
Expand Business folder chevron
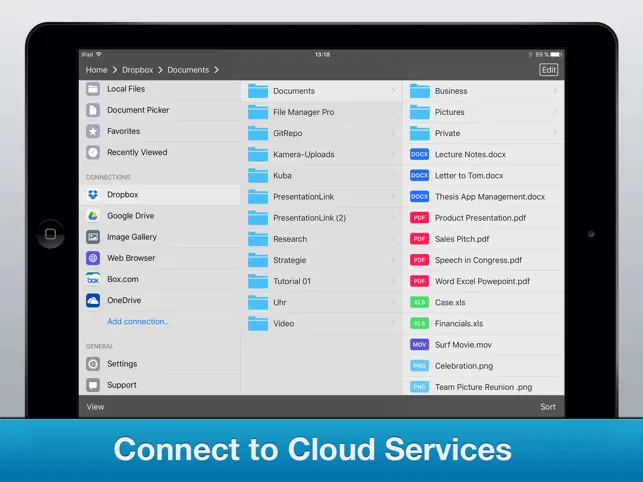point(555,91)
